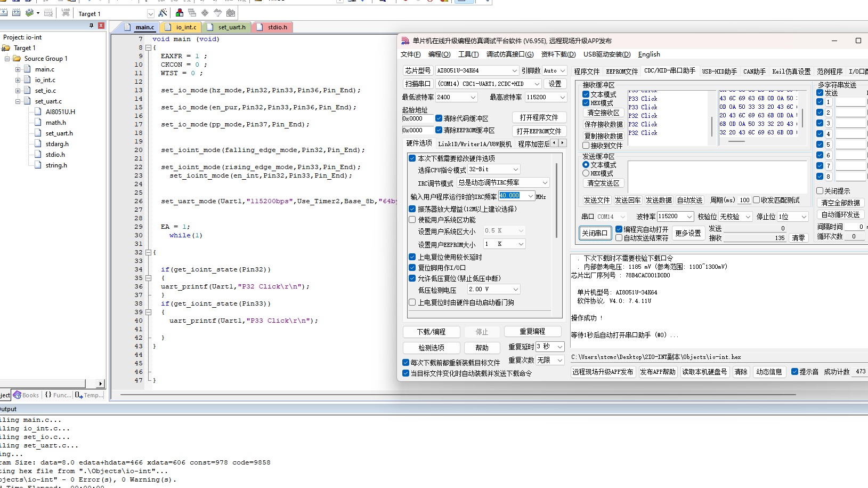
Task: Enable 使能用户系统区功能 checkbox
Action: [412, 220]
